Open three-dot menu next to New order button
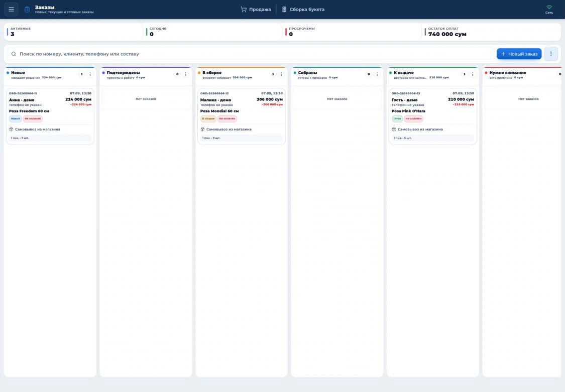 click(550, 54)
